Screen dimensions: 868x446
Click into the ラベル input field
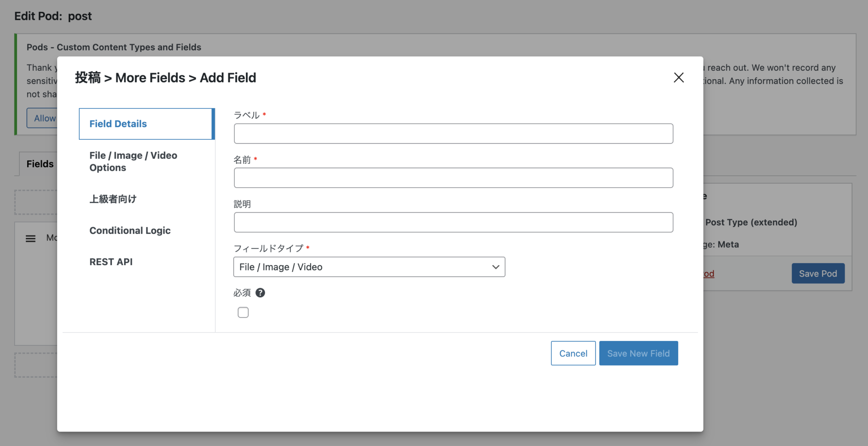(x=453, y=133)
